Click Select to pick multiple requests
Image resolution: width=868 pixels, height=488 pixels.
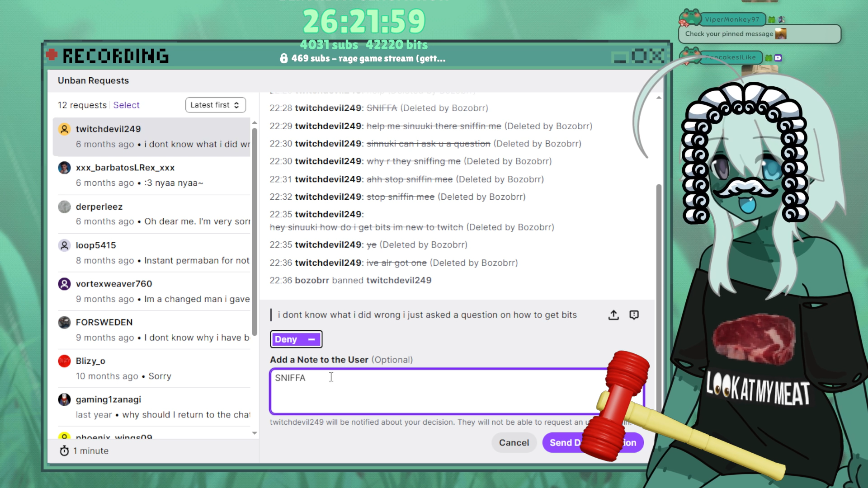(126, 105)
